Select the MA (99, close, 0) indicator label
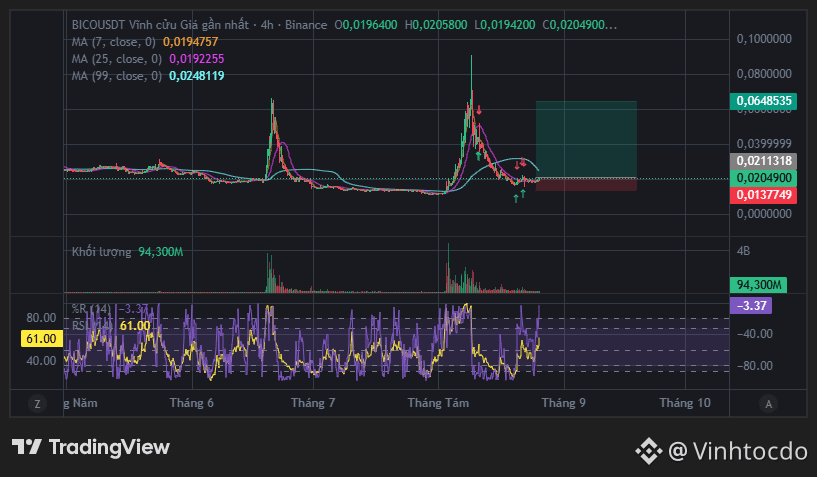817x477 pixels. (x=117, y=76)
